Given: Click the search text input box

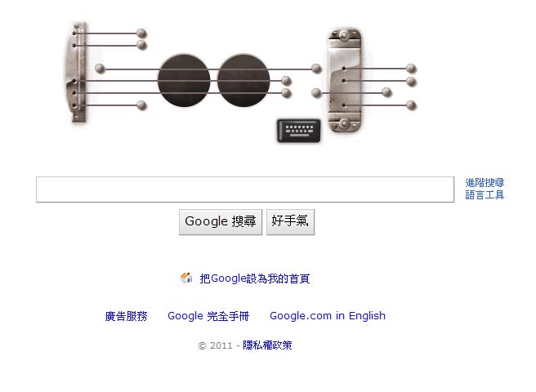Looking at the screenshot, I should (x=245, y=189).
